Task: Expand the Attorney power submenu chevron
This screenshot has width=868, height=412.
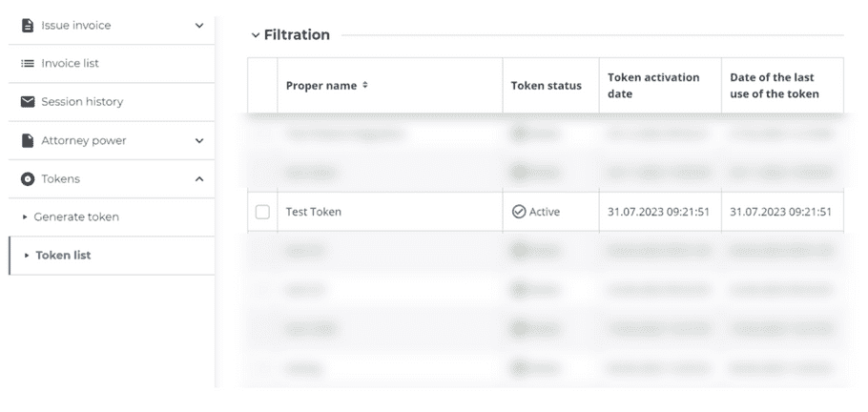Action: point(199,141)
